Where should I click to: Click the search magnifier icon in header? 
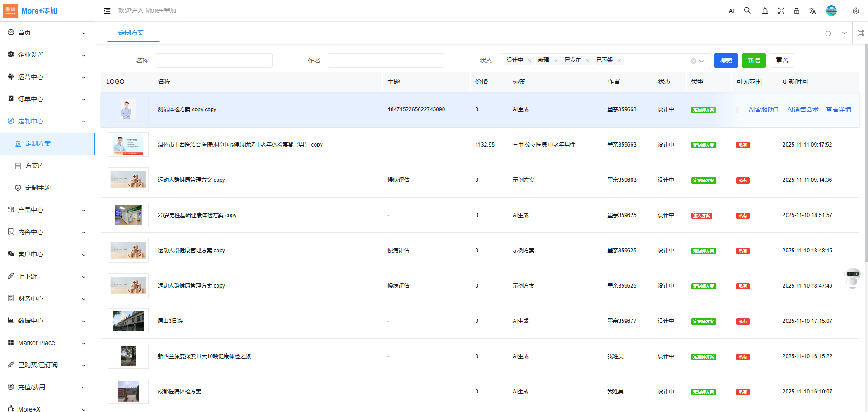(x=747, y=11)
